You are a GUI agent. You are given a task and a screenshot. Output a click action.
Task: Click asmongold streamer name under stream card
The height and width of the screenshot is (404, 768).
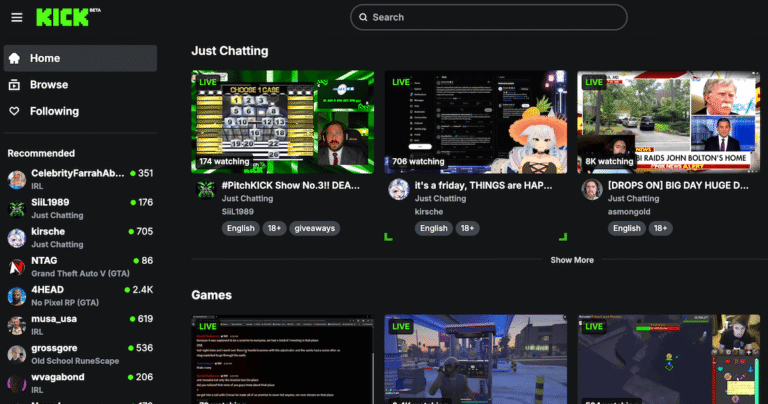[x=629, y=212]
